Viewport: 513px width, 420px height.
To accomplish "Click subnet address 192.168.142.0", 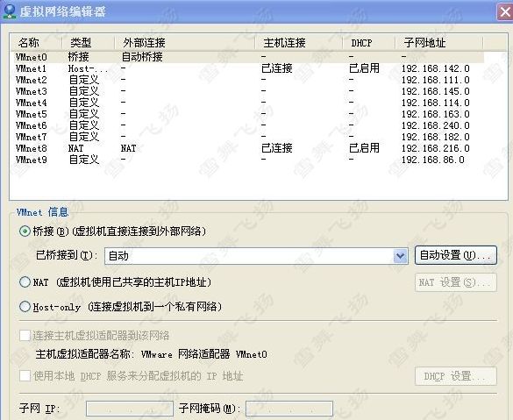I will 436,68.
